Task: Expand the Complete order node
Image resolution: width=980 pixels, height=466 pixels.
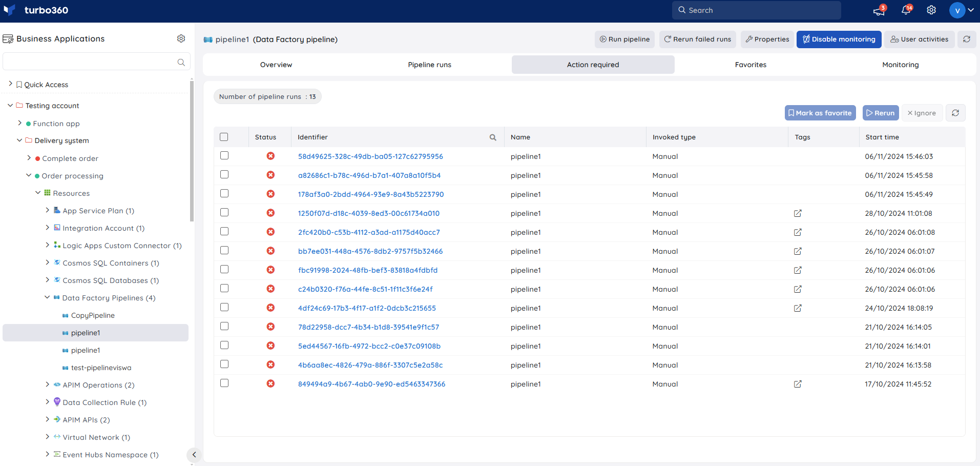Action: pos(29,158)
